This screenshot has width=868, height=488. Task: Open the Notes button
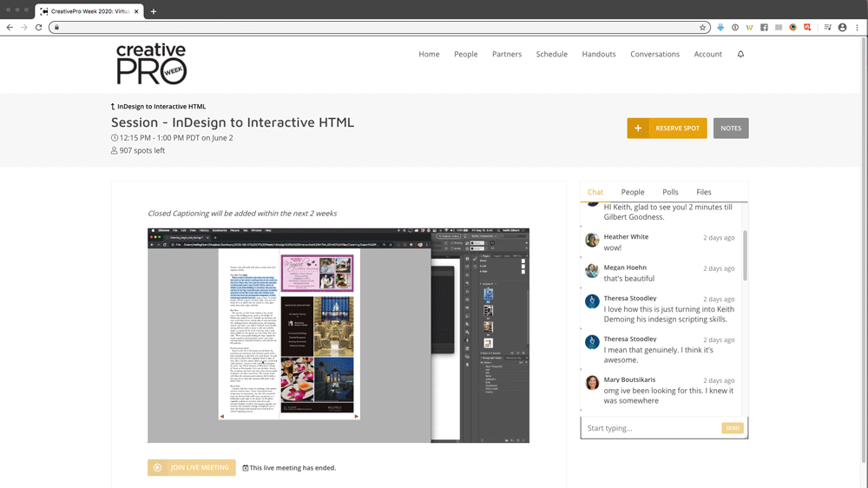click(731, 128)
